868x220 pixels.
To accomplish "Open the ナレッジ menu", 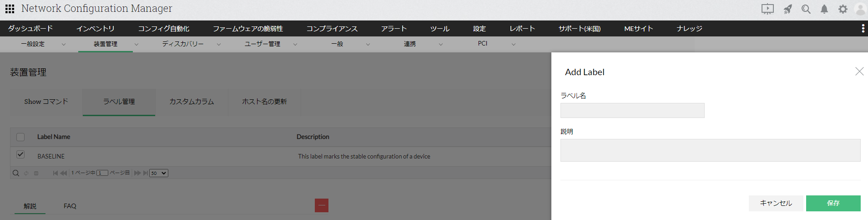I will coord(689,29).
